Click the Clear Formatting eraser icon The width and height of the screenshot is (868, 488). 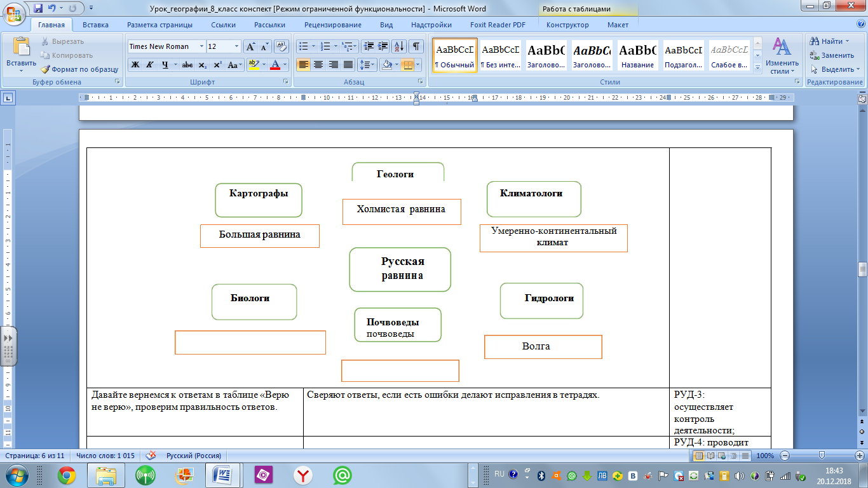click(282, 46)
